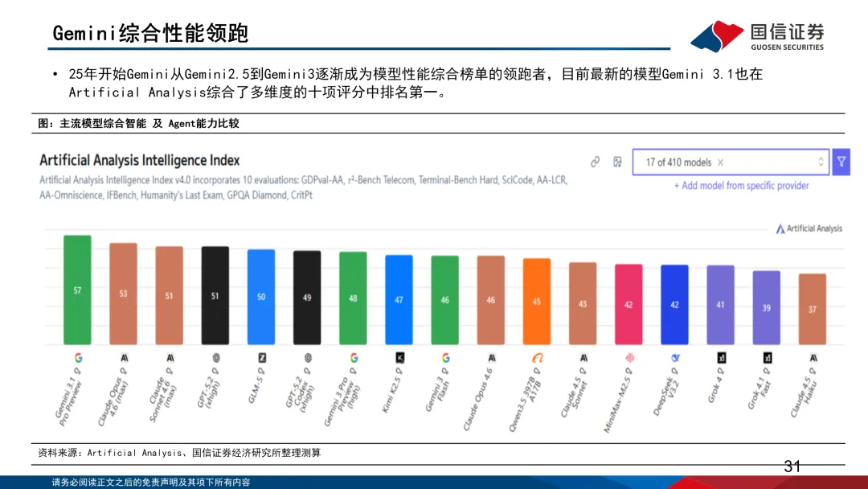868x489 pixels.
Task: Open the purple filter funnel button
Action: point(841,162)
